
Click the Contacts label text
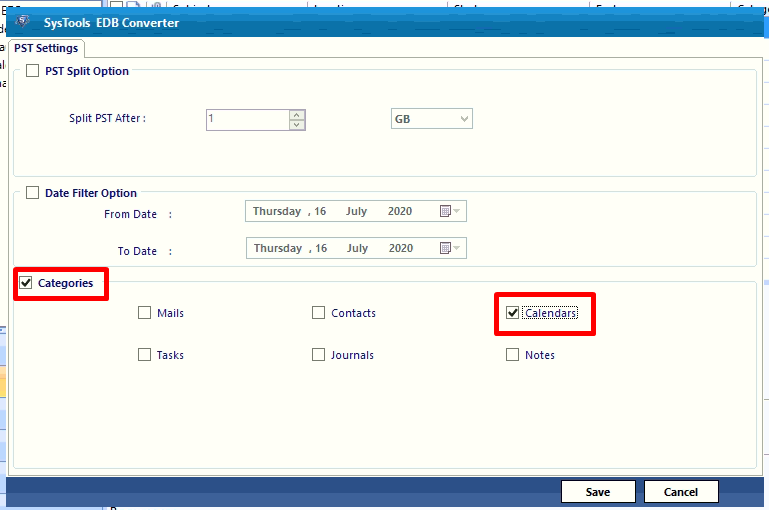coord(353,313)
